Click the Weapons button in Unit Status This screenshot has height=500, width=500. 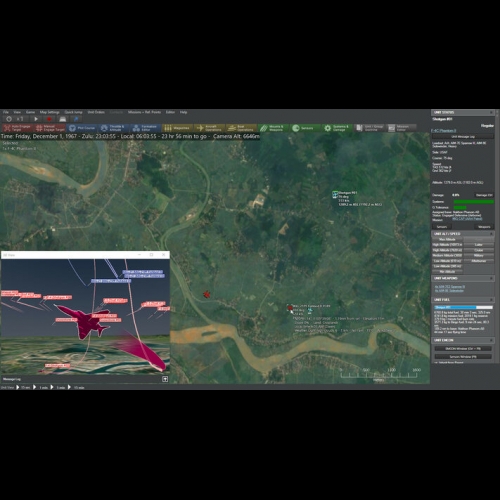[484, 227]
